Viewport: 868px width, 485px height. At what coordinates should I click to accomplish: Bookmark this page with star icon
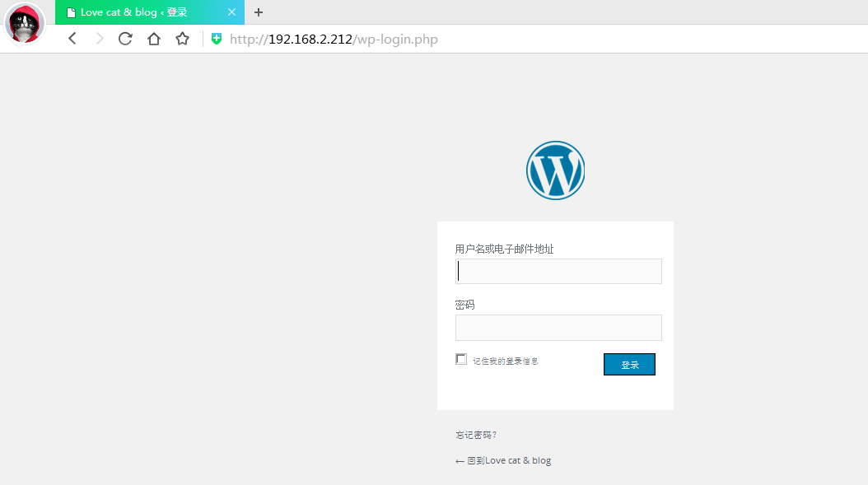click(x=182, y=39)
